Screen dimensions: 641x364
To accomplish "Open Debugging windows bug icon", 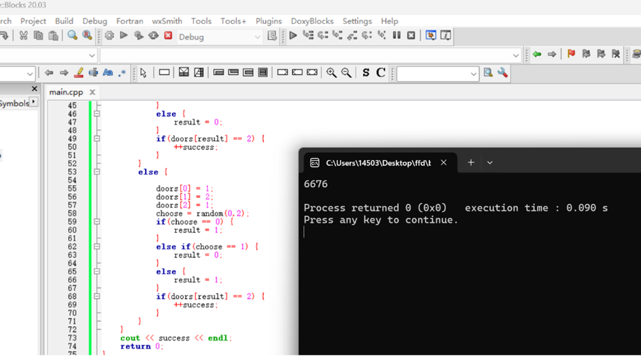I will coord(430,35).
